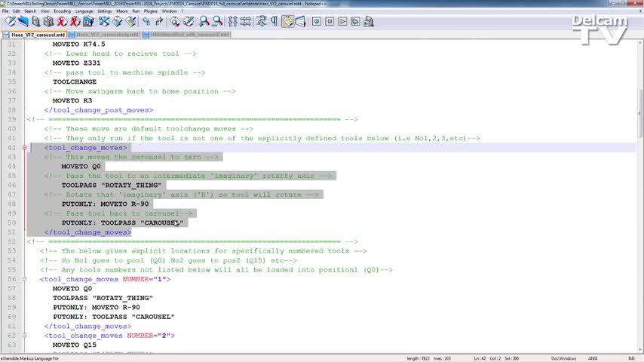Viewport: 644px width, 362px height.
Task: Redo the edit with the Redo arrow
Action: 159,21
